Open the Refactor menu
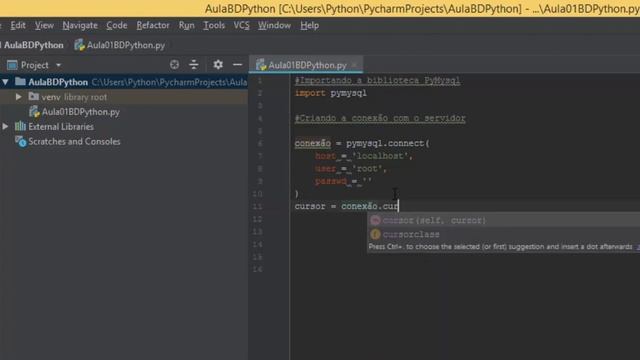 pyautogui.click(x=153, y=25)
